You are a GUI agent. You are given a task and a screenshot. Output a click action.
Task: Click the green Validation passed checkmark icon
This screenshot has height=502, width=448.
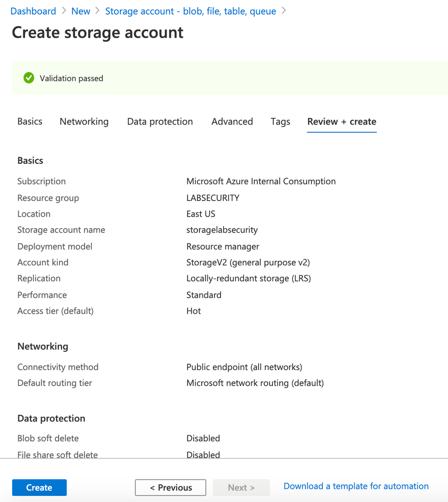[x=29, y=78]
